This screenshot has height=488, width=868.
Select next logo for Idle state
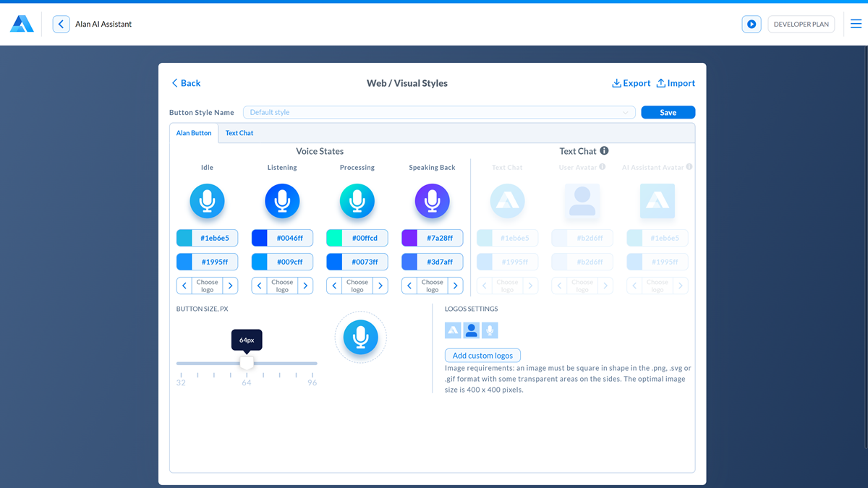[231, 286]
